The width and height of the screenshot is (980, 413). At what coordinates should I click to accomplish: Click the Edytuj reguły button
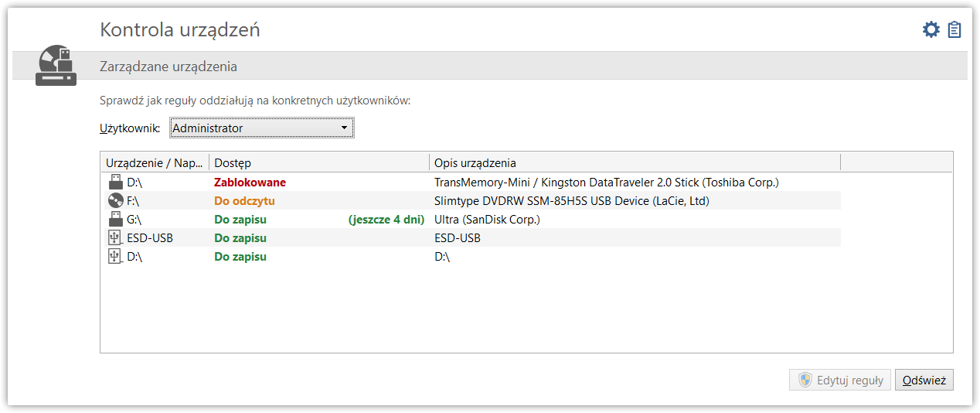coord(840,381)
